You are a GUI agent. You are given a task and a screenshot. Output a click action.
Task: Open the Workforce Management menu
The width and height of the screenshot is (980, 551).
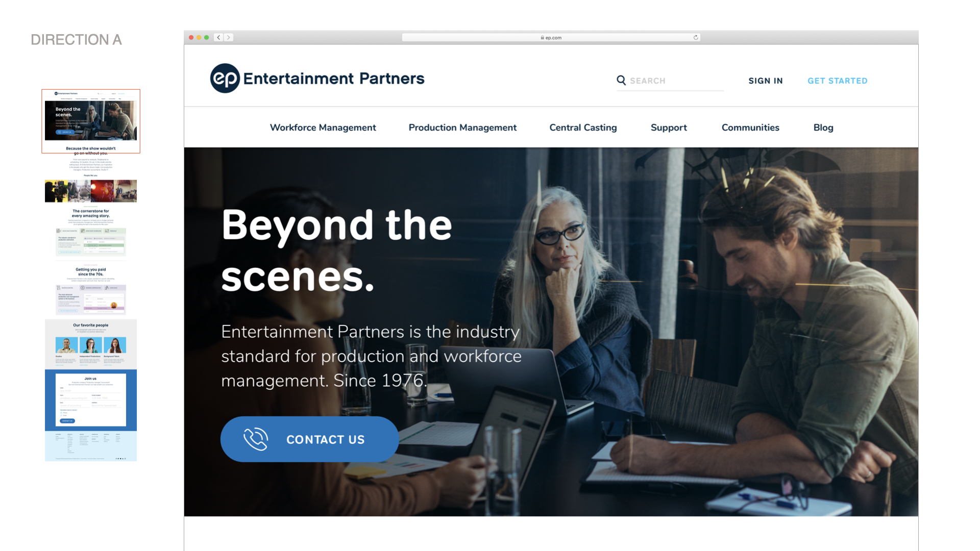pyautogui.click(x=323, y=128)
